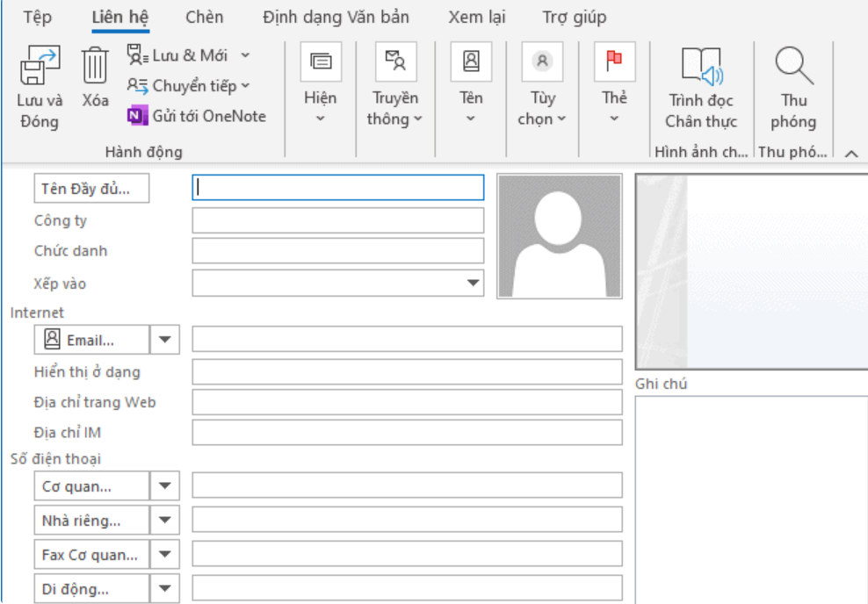Select the Liên hệ ribbon tab
This screenshot has height=604, width=868.
pyautogui.click(x=120, y=18)
